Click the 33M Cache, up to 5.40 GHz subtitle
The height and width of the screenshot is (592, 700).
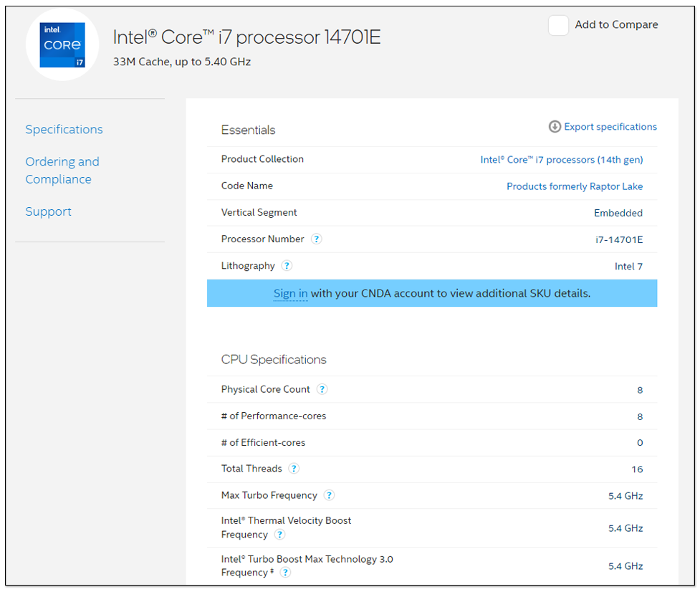tap(182, 62)
